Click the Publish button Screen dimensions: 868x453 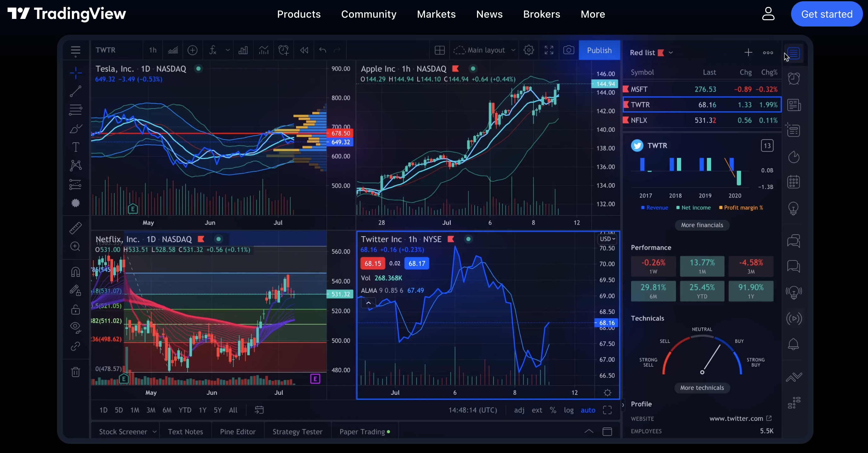pyautogui.click(x=599, y=50)
